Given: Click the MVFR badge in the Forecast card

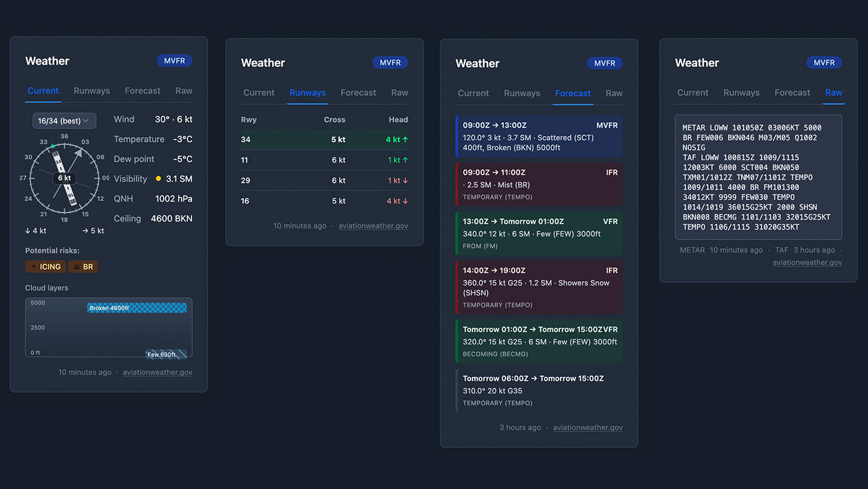Looking at the screenshot, I should (x=604, y=63).
